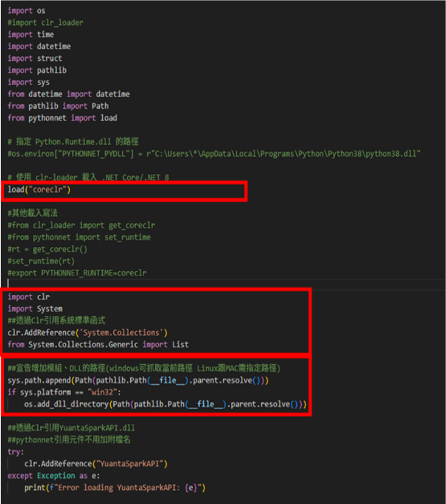Click the comment about clr-loader .NET Core

click(88, 178)
